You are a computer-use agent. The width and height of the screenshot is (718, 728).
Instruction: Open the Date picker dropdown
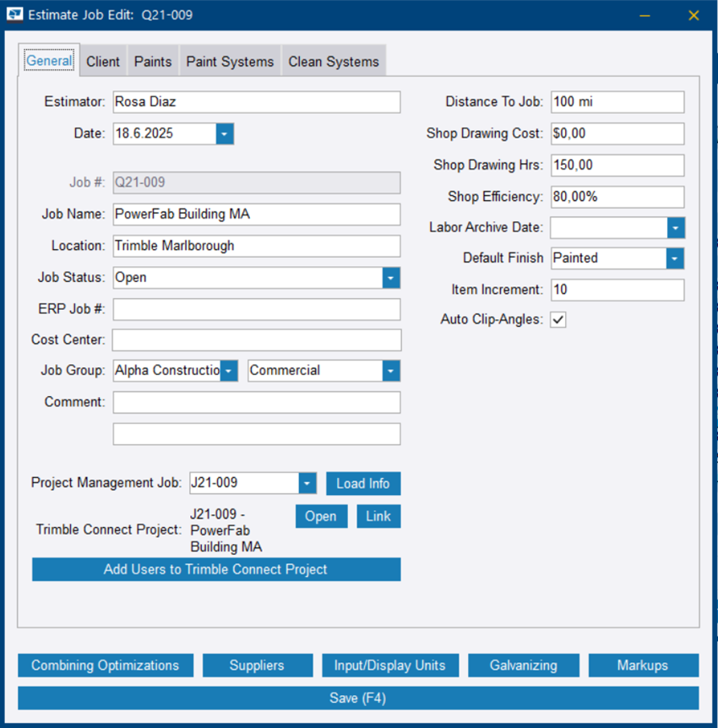[x=224, y=133]
